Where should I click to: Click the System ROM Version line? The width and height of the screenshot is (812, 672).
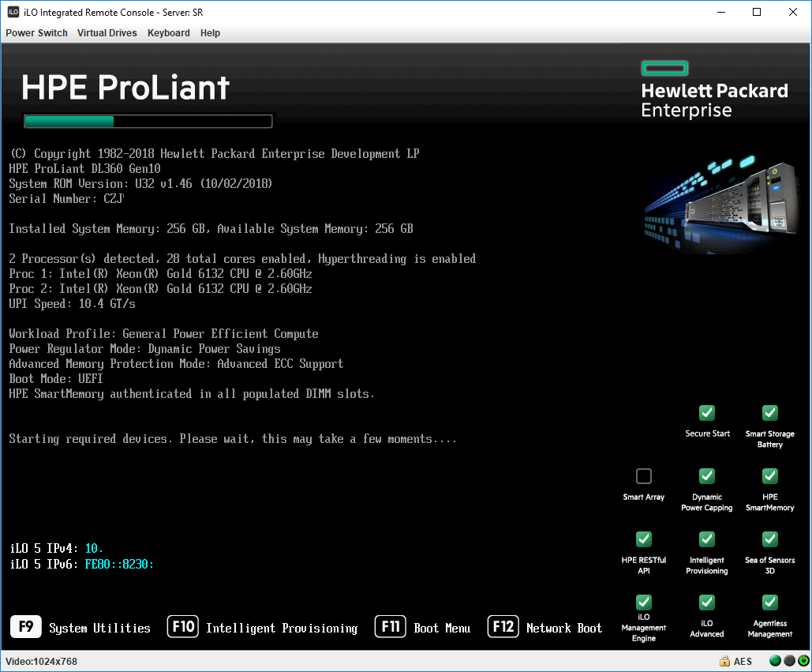[x=140, y=183]
